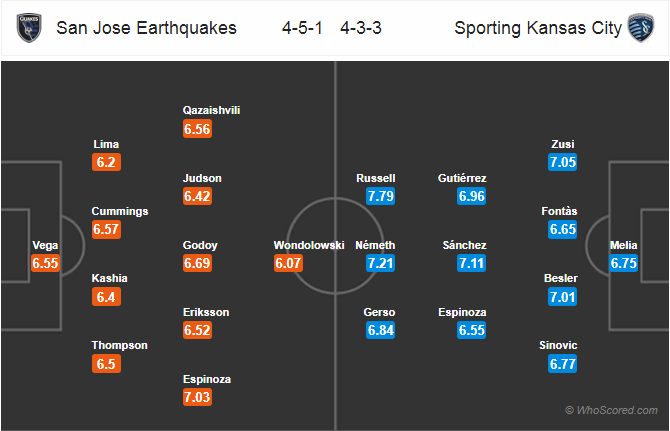Select Russell's 7.79 rating badge
Viewport: 670px width, 431px height.
pos(380,196)
